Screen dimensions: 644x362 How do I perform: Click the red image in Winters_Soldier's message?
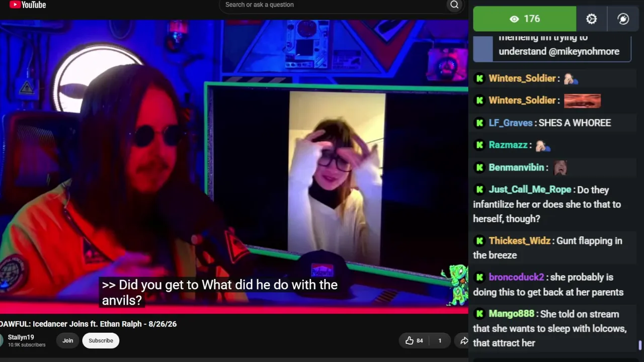pyautogui.click(x=582, y=101)
